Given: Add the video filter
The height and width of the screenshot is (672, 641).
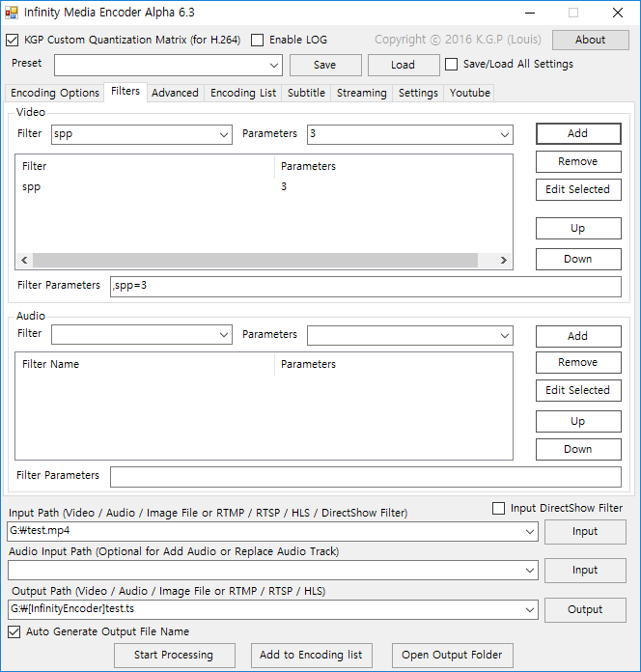Looking at the screenshot, I should (578, 133).
